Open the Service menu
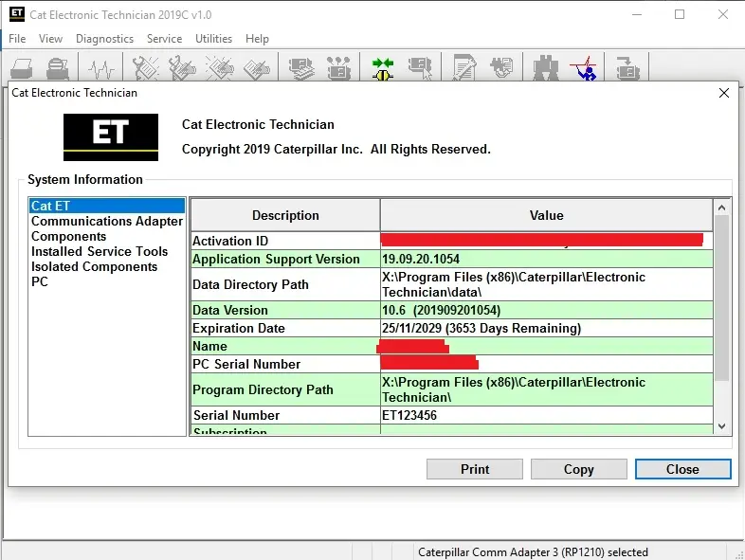Screen dimensions: 745x560 pos(164,39)
